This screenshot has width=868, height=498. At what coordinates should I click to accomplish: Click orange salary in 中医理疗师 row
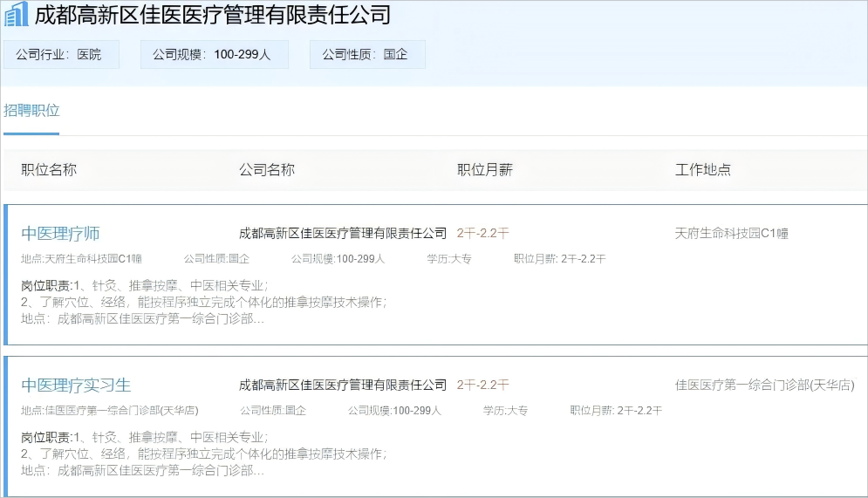(482, 234)
